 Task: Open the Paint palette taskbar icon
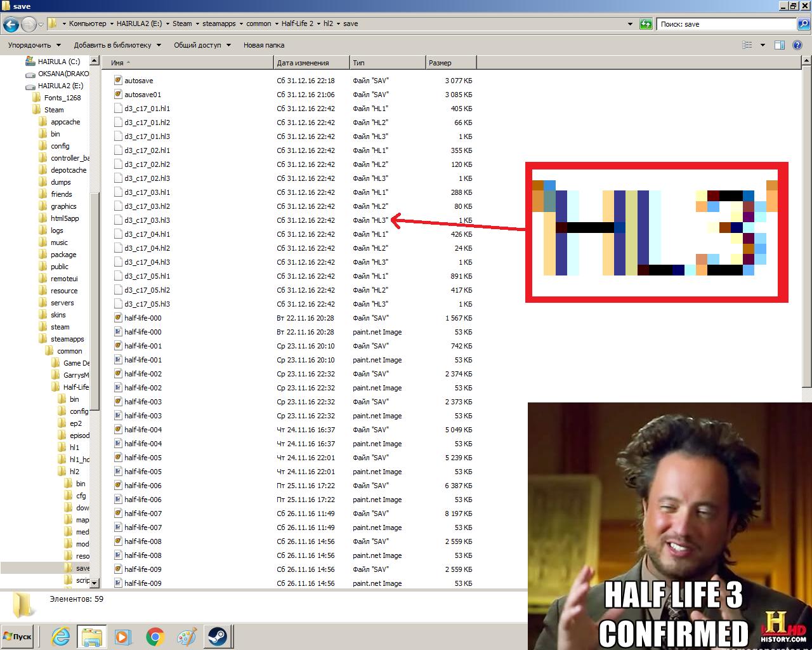pyautogui.click(x=187, y=636)
